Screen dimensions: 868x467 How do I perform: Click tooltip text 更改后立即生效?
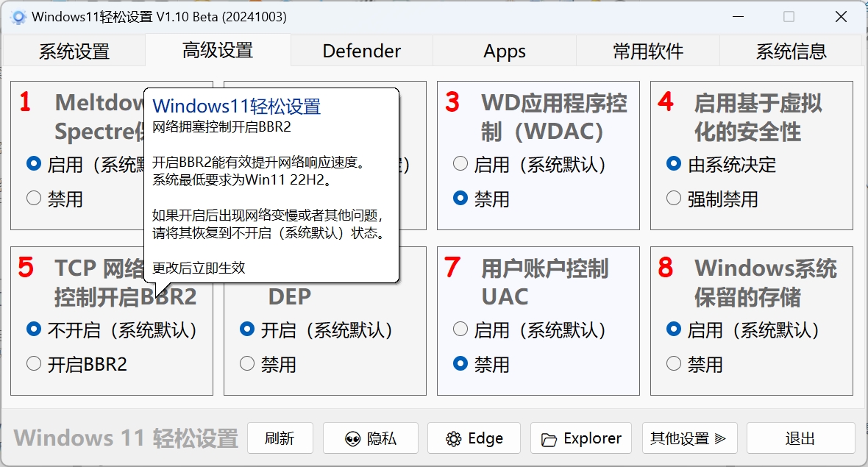(199, 268)
